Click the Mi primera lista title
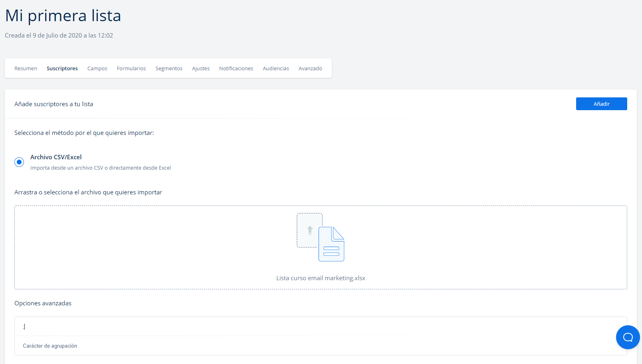 coord(63,16)
